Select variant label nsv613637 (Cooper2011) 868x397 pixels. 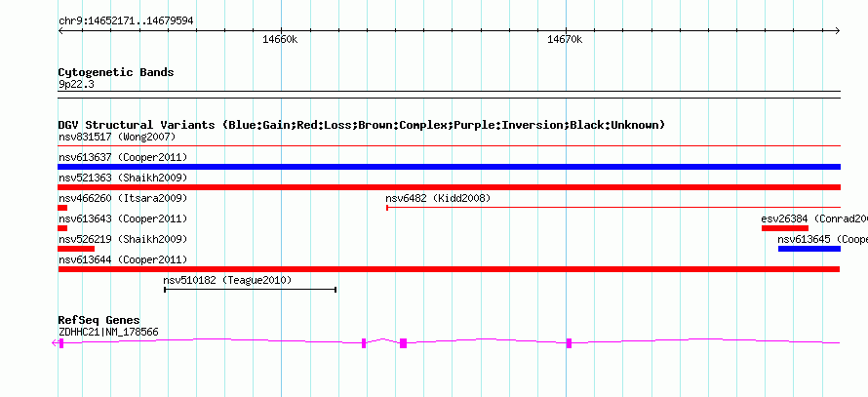coord(123,157)
